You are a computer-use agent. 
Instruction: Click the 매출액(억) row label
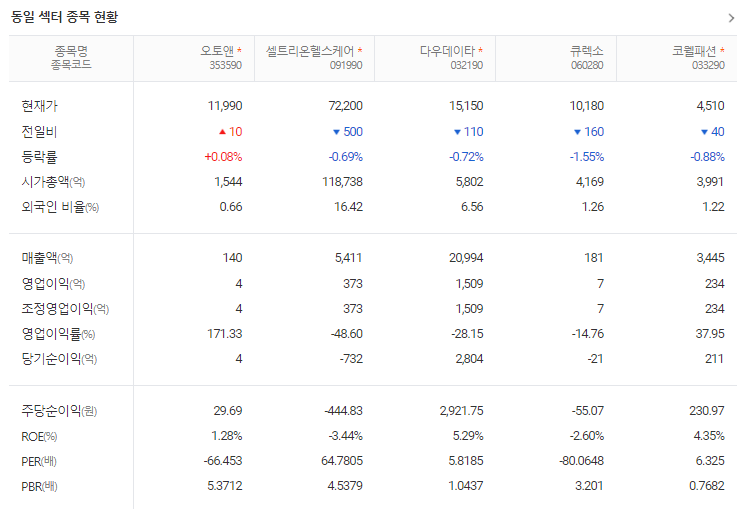[x=47, y=258]
